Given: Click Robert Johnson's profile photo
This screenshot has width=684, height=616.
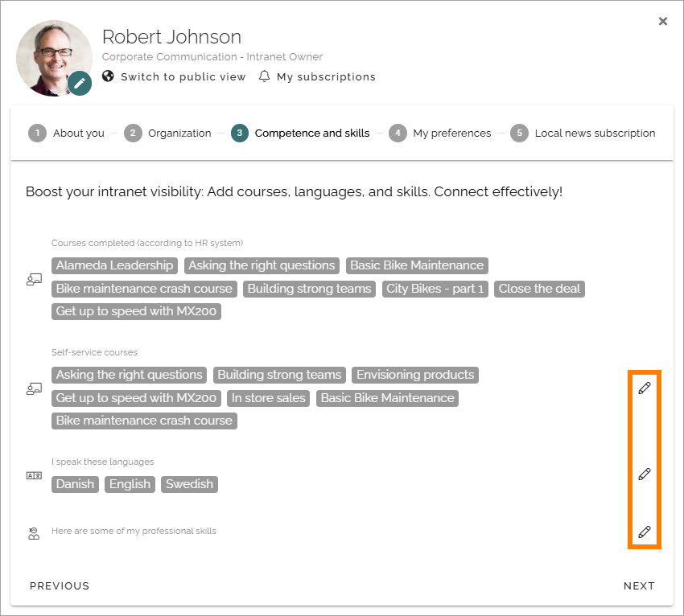Looking at the screenshot, I should point(54,58).
